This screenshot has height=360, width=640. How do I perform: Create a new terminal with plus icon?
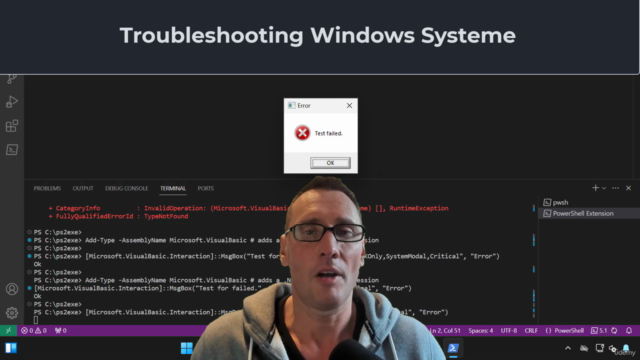(595, 188)
